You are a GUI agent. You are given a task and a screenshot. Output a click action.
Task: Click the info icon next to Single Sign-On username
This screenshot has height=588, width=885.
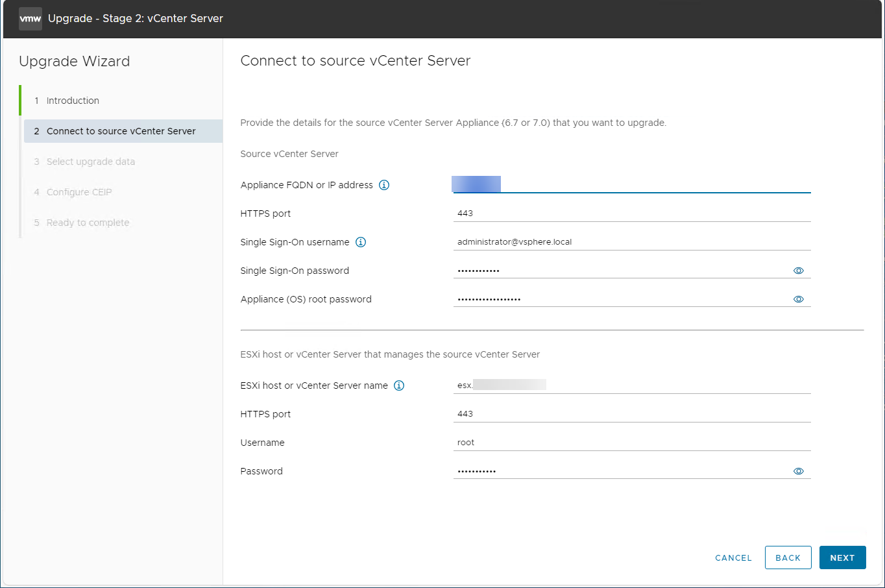pyautogui.click(x=361, y=242)
